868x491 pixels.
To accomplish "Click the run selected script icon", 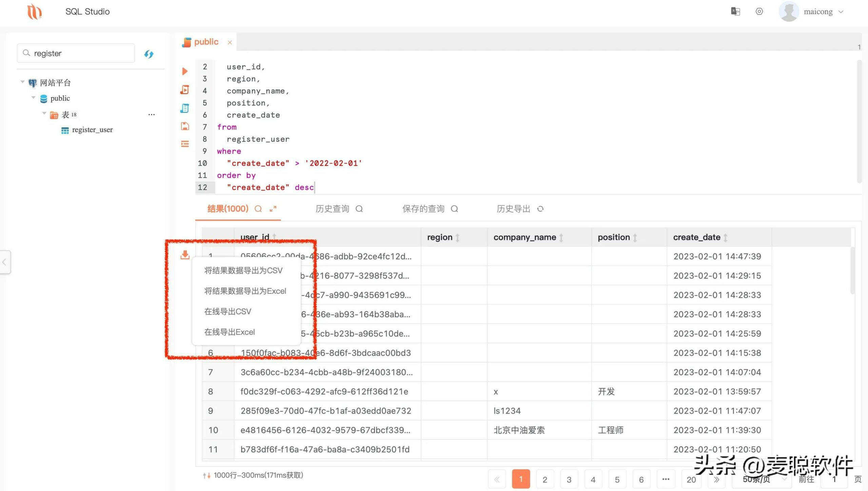I will tap(185, 90).
